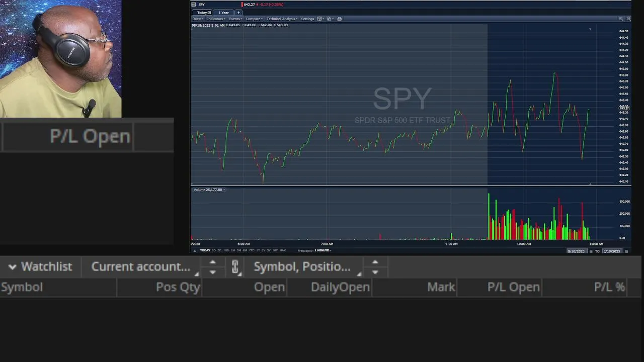Open the chart menu icon beside SPY
Viewport: 644px width, 362px height.
193,5
